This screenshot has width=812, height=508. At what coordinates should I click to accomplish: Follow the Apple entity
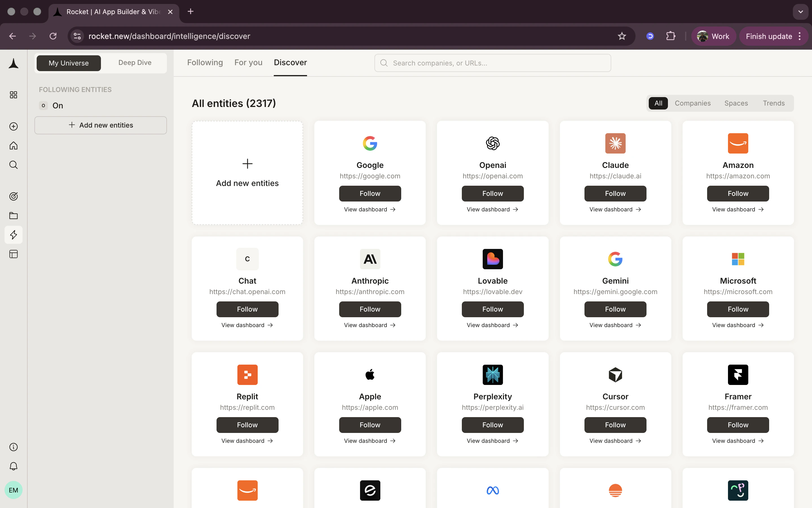pos(370,425)
